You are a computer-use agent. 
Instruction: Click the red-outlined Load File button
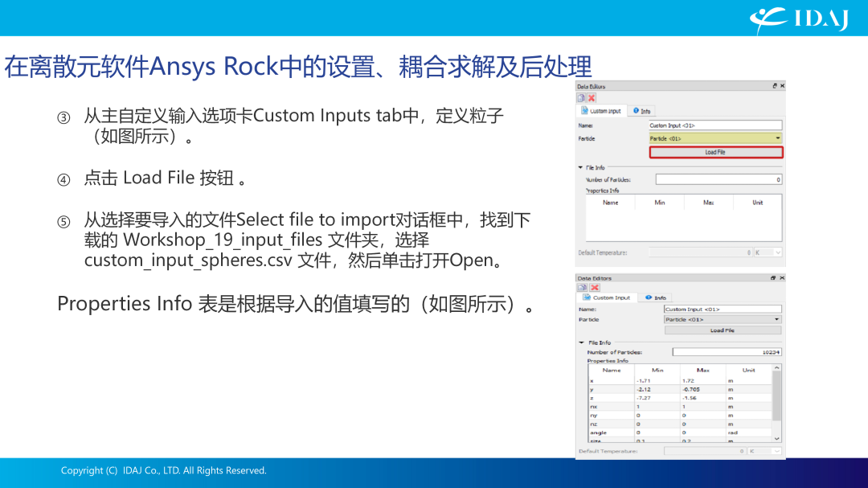pos(716,152)
